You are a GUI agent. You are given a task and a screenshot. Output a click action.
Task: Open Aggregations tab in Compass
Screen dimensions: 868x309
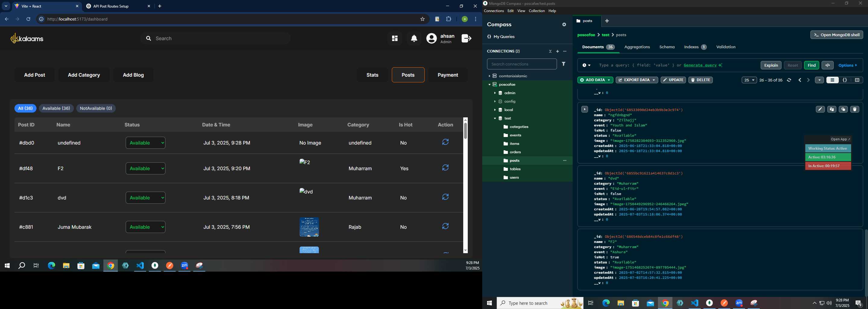pos(637,47)
